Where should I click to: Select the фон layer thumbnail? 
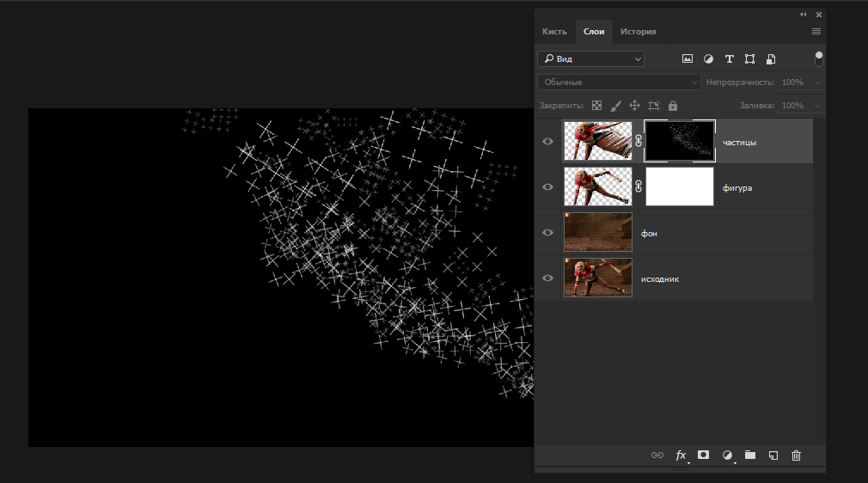pos(598,232)
